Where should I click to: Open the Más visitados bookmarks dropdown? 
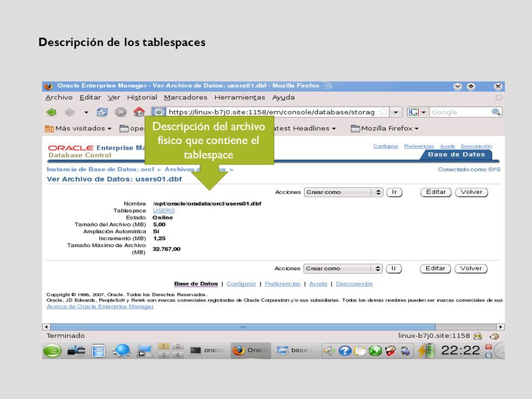(78, 128)
